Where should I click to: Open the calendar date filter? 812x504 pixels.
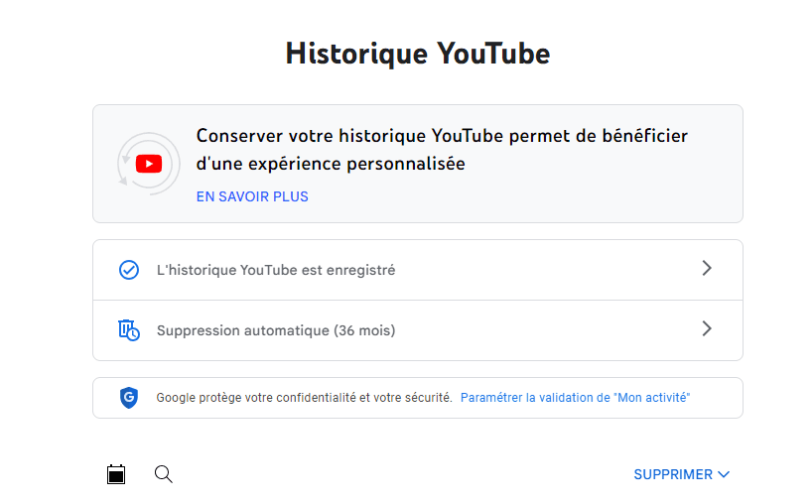[116, 474]
